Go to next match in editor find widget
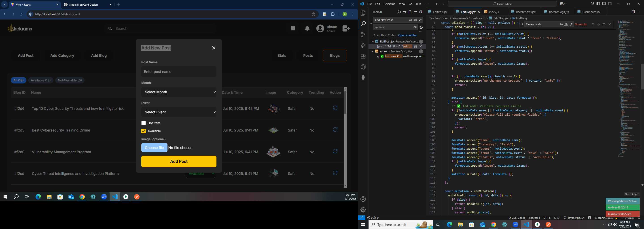 [x=599, y=24]
